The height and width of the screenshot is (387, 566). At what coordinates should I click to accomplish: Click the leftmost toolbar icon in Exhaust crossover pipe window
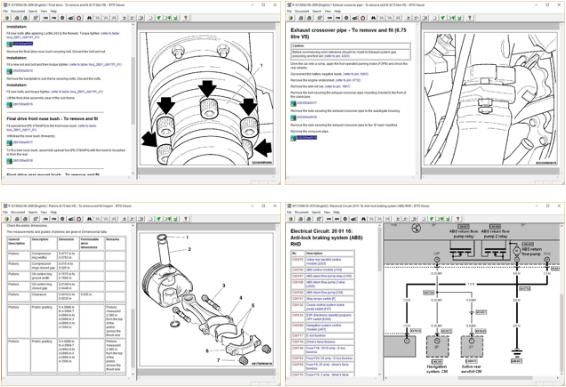(x=291, y=18)
